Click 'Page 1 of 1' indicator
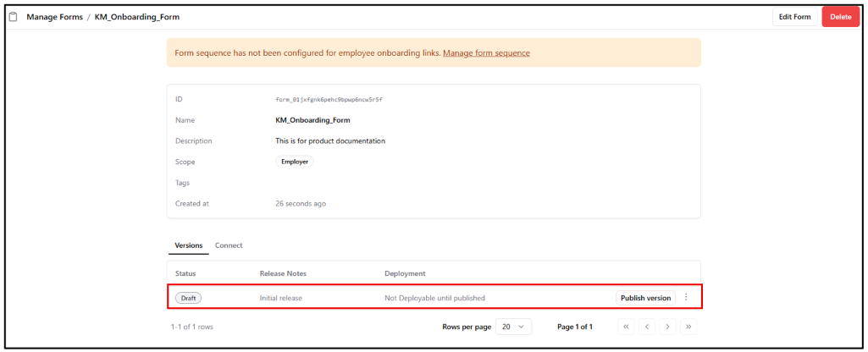 [x=575, y=327]
